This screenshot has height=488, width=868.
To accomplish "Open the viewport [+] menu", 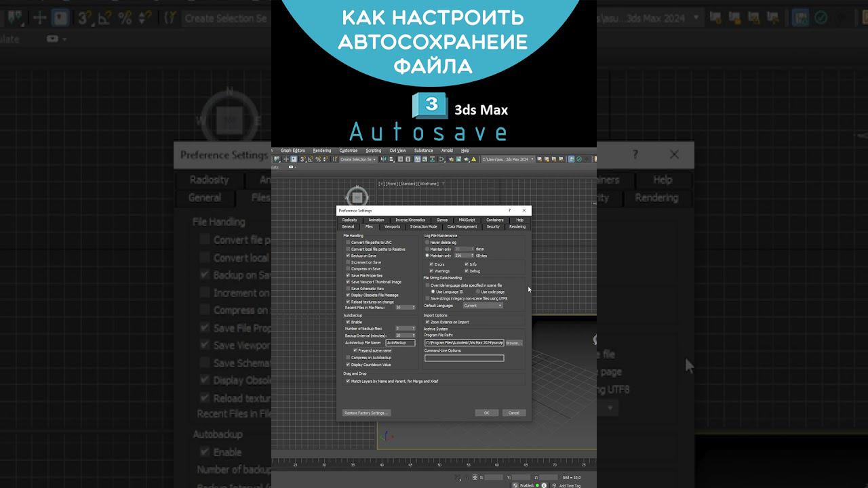I will 381,184.
